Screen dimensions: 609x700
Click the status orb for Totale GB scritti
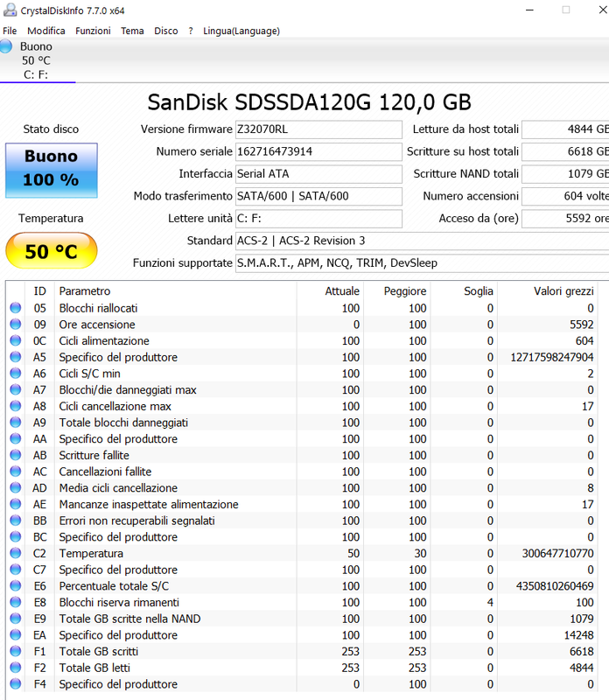coord(16,651)
